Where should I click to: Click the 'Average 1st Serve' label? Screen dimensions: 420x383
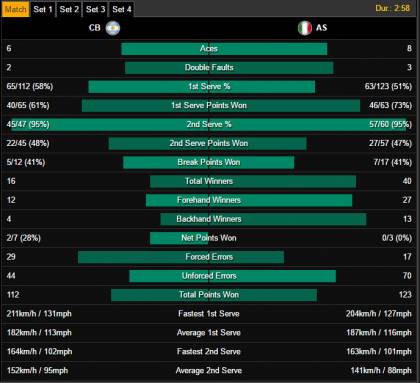tap(209, 333)
